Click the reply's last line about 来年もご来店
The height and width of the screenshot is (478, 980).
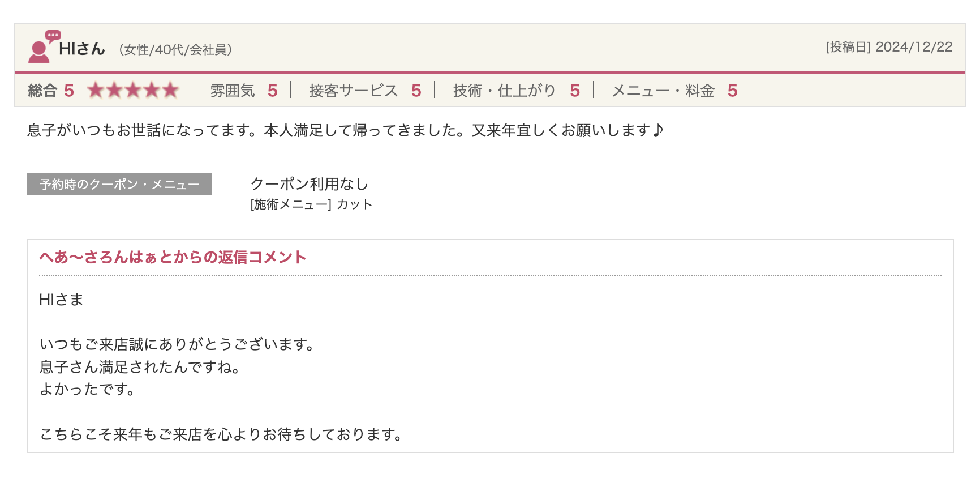pos(221,434)
